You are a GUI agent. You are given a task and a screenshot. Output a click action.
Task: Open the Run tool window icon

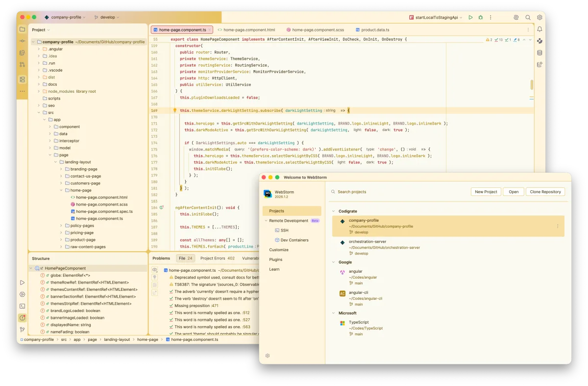(x=22, y=283)
